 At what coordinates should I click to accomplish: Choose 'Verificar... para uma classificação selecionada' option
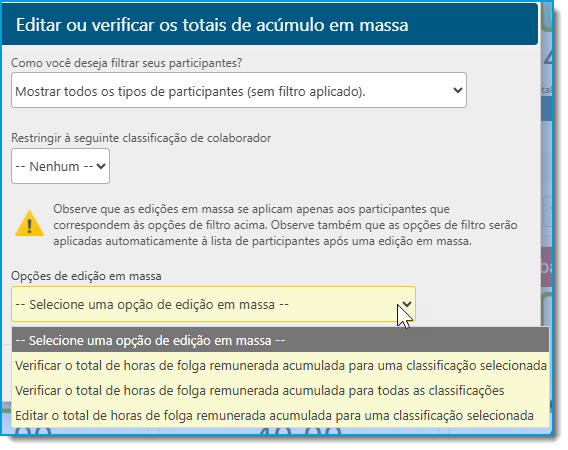(x=280, y=366)
